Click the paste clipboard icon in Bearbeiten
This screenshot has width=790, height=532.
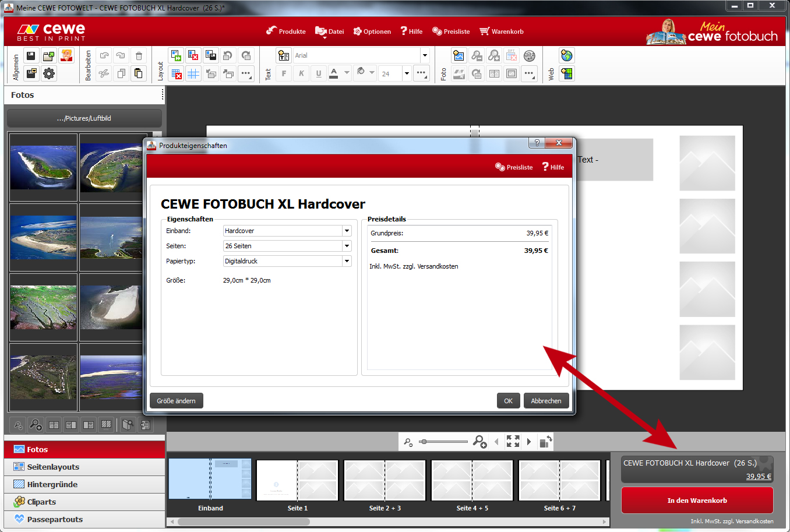coord(139,73)
